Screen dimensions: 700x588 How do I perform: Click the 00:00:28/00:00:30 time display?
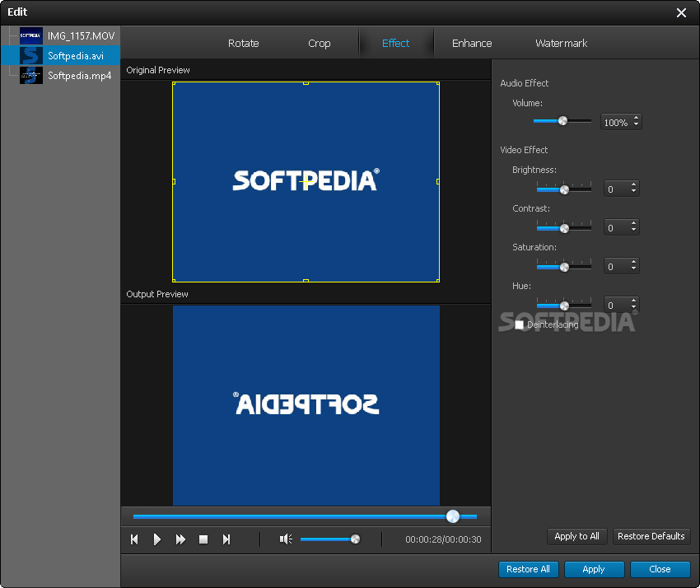[443, 539]
